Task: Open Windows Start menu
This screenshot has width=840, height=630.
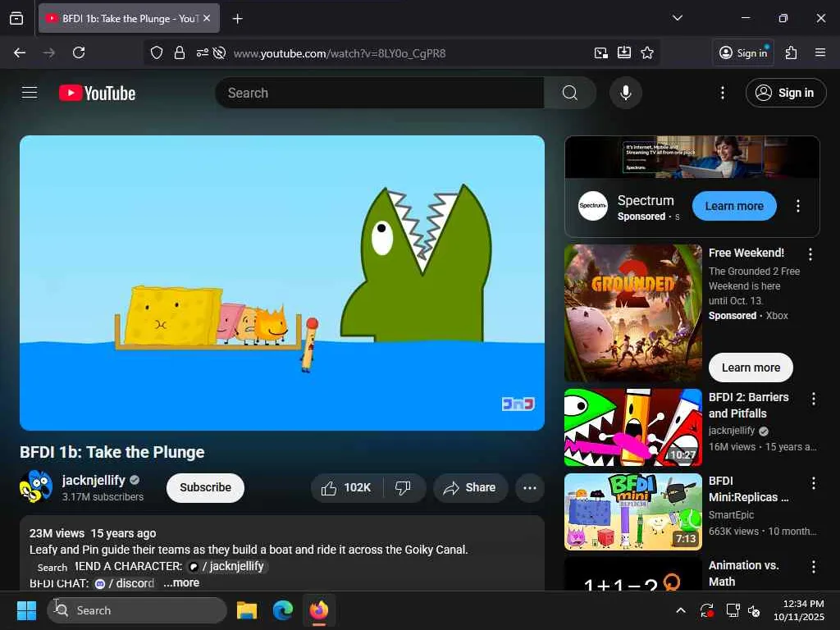Action: pos(26,610)
